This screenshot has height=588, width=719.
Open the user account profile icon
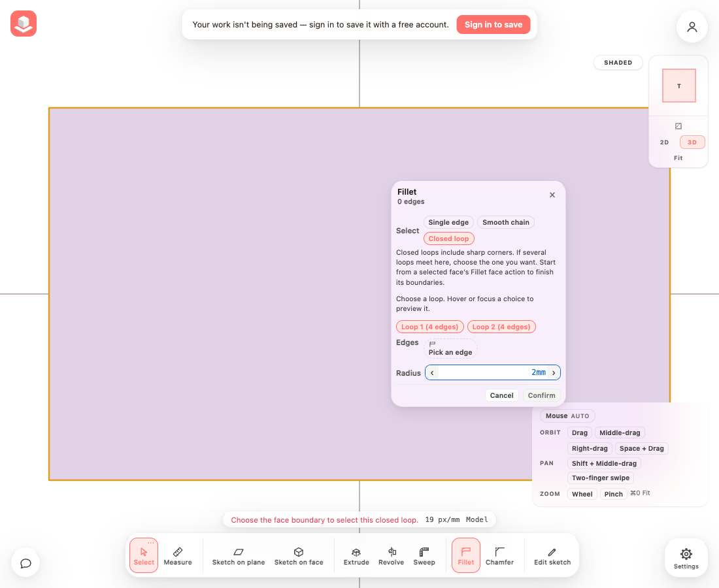point(692,27)
